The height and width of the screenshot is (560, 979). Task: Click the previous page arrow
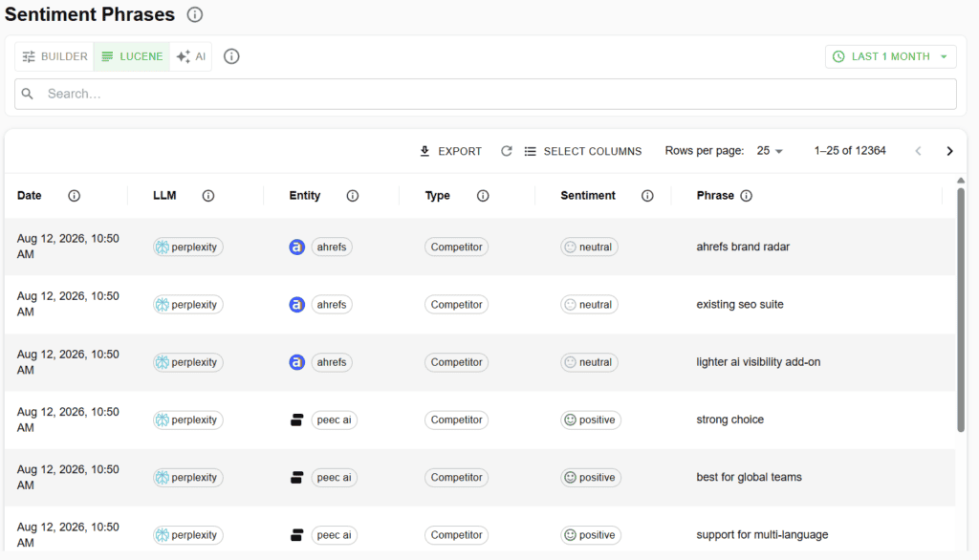(918, 151)
